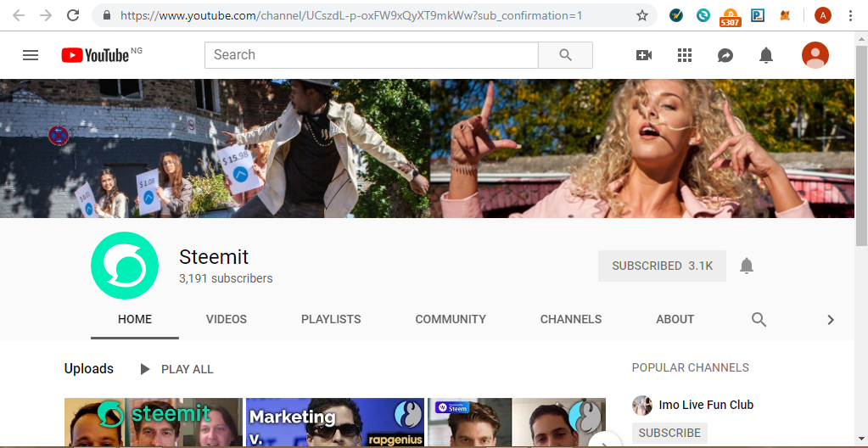Click the 3,191 subscribers text

pyautogui.click(x=226, y=278)
